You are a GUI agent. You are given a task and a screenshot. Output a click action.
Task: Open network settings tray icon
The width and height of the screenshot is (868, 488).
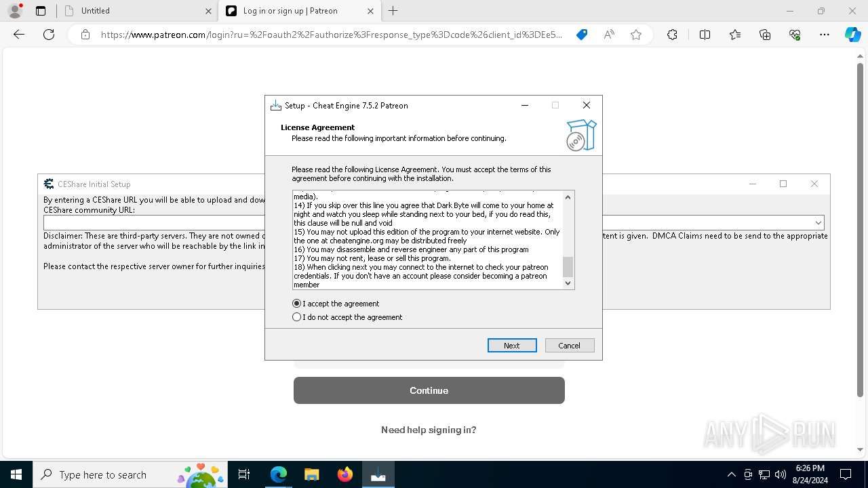[764, 474]
